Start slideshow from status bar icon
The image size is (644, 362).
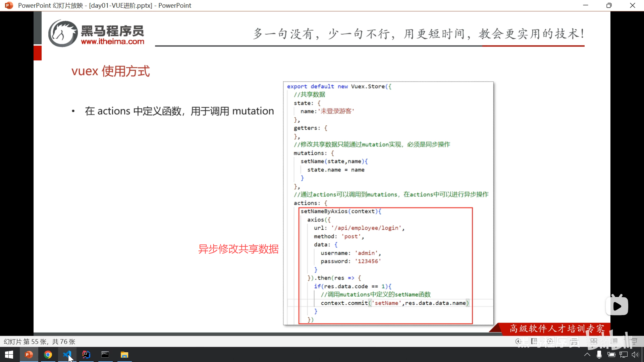pyautogui.click(x=634, y=341)
